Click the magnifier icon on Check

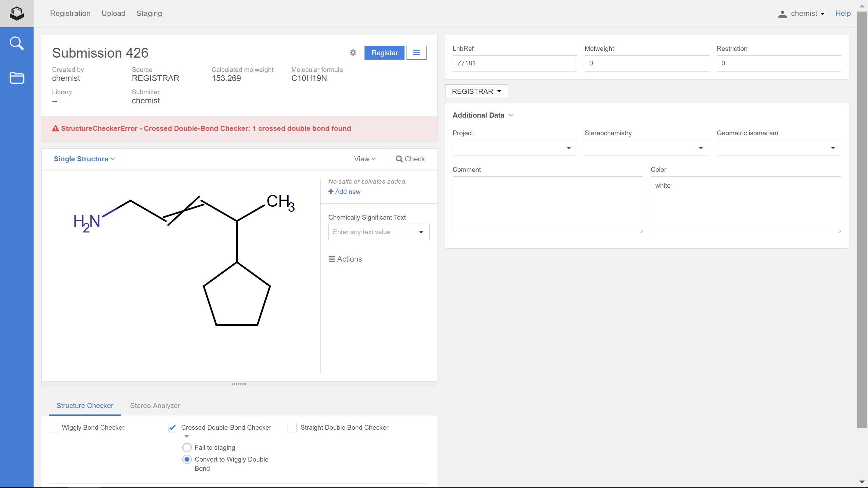[x=399, y=159]
